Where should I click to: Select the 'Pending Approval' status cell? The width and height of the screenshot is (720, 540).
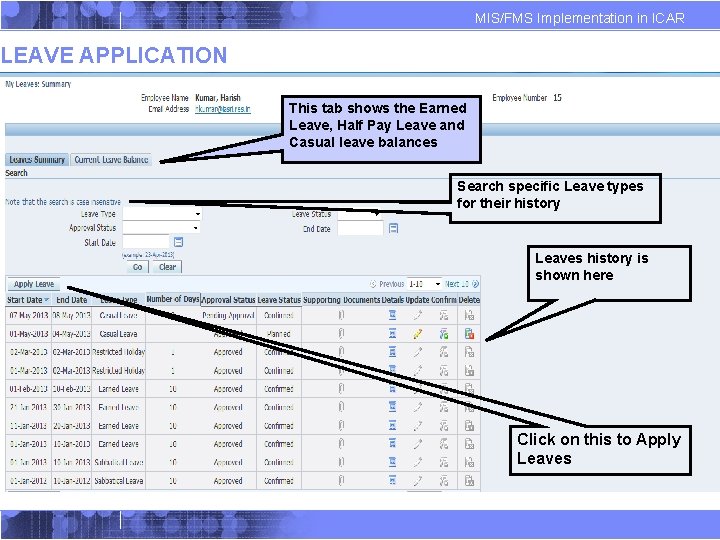click(228, 315)
